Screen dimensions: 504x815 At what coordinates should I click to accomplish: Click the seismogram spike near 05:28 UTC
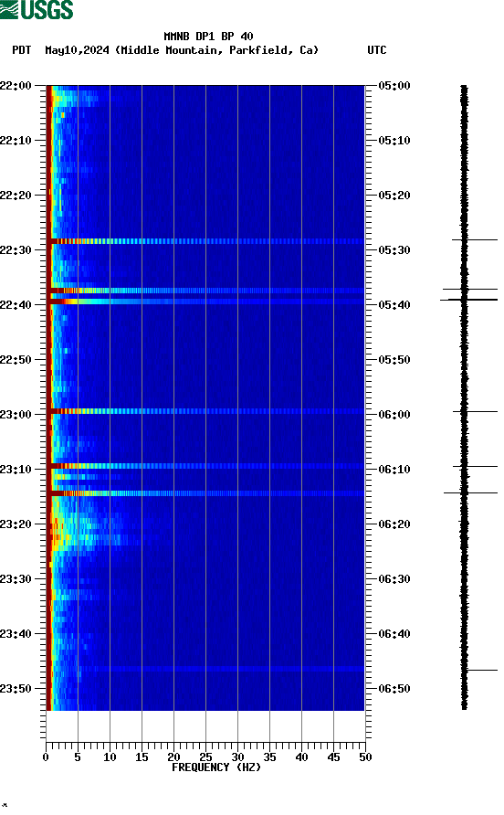(x=475, y=240)
